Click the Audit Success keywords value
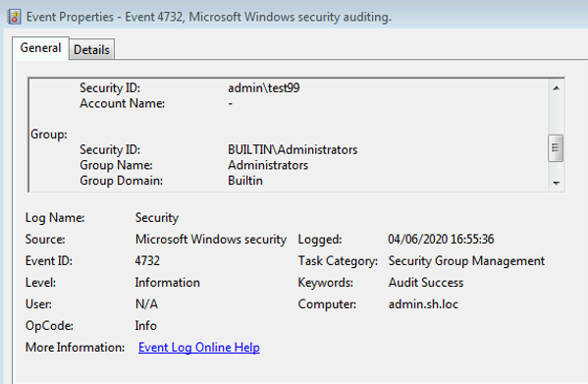This screenshot has height=384, width=588. [x=426, y=283]
